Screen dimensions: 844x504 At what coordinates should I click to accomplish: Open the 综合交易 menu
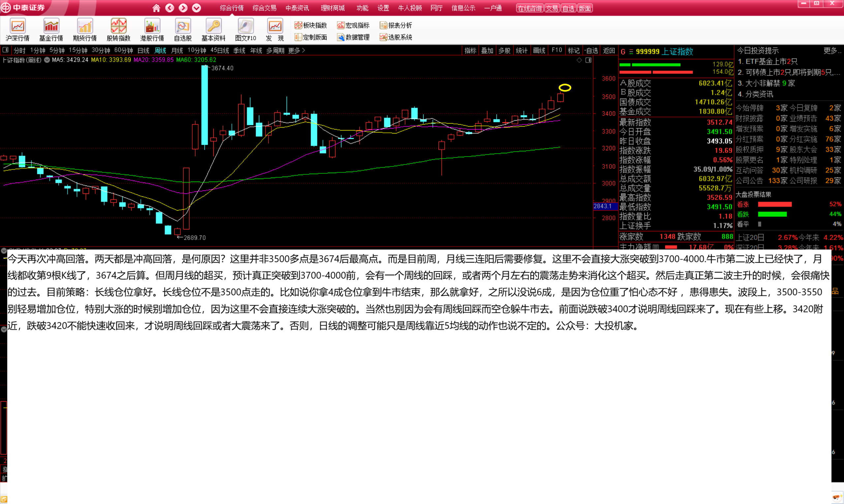pos(264,8)
